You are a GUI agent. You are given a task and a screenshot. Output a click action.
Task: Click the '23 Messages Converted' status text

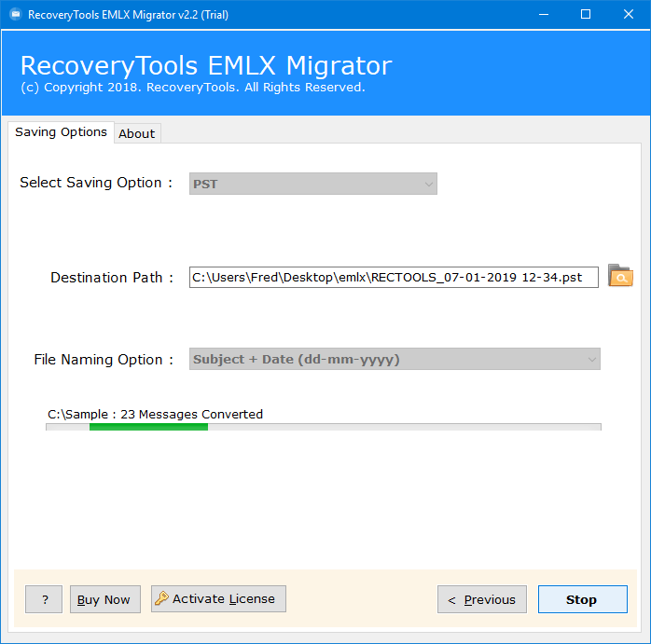191,414
